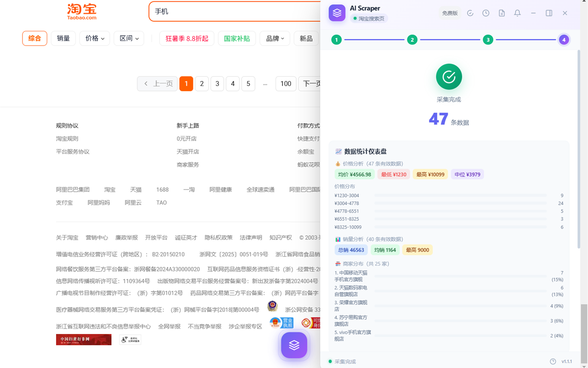Go to step 2 in the wizard
The image size is (588, 368).
click(x=412, y=40)
